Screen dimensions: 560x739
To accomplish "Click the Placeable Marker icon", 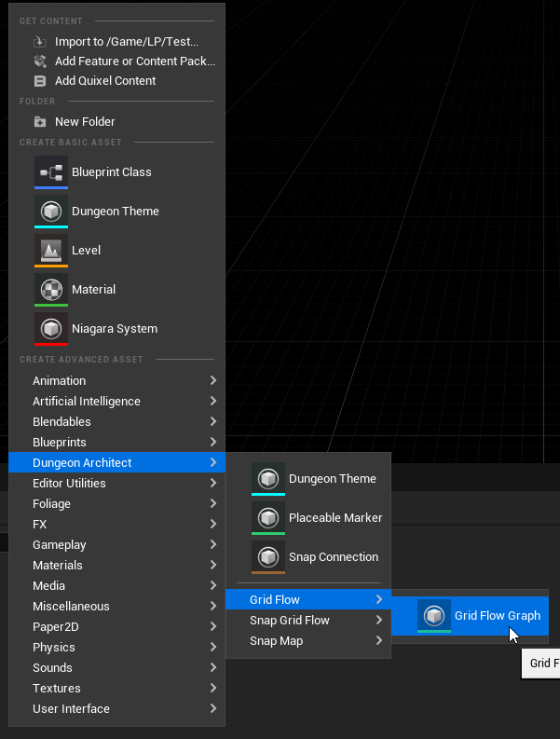I will (x=268, y=518).
